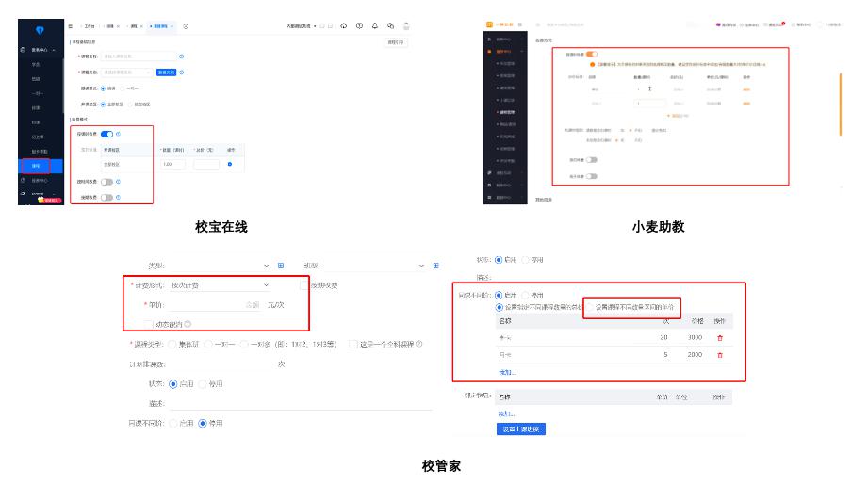Viewport: 868px width, 485px height.
Task: Click the circle icon after the 校宝在线 tabs
Action: 186,26
